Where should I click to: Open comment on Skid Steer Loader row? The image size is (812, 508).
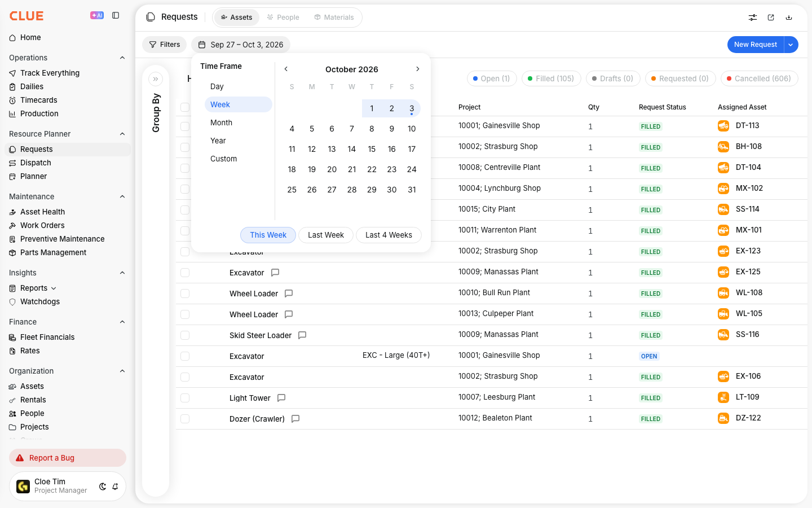[x=302, y=335]
